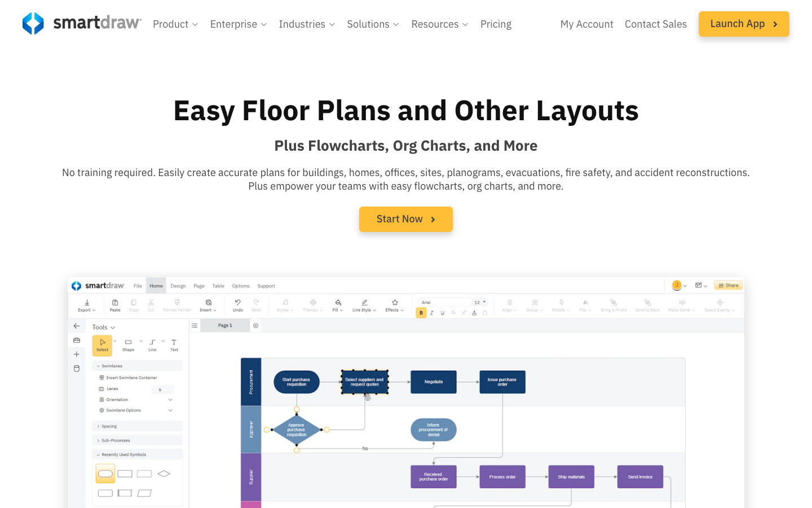Toggle Italic formatting button
Viewport: 812px width, 508px height.
tap(432, 313)
